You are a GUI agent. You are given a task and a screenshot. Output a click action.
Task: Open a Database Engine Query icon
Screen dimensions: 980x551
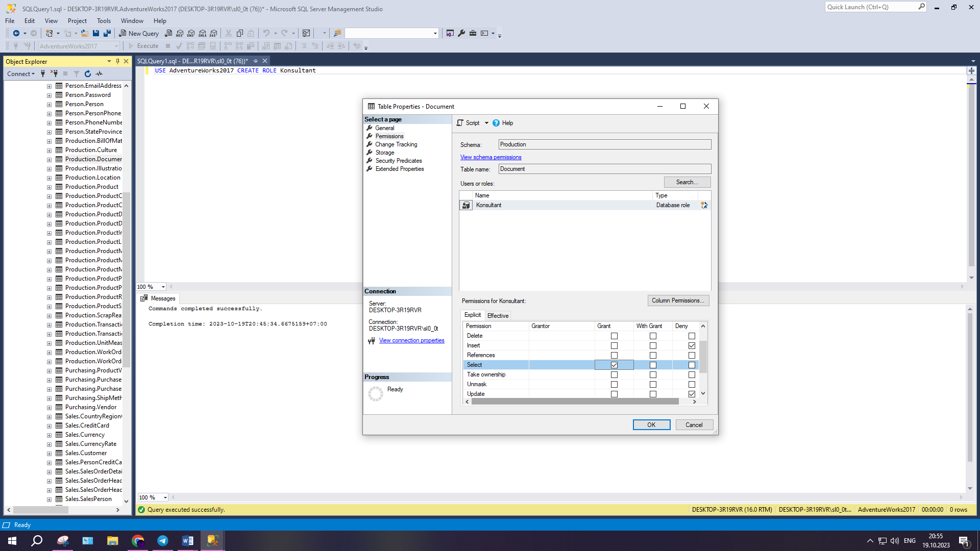(168, 33)
